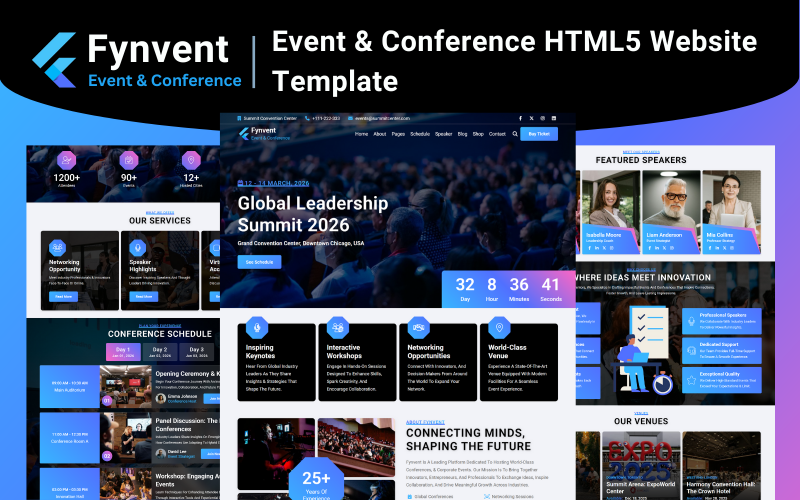Click the Professional Speakers icon
The width and height of the screenshot is (800, 500).
point(691,321)
